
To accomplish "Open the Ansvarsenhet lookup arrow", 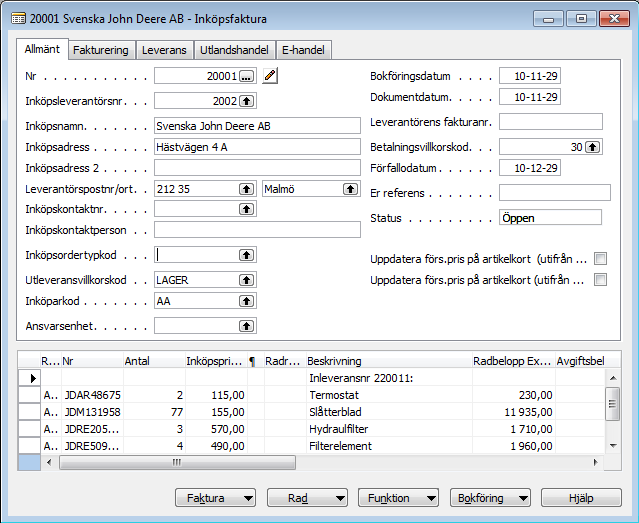I will (x=246, y=326).
